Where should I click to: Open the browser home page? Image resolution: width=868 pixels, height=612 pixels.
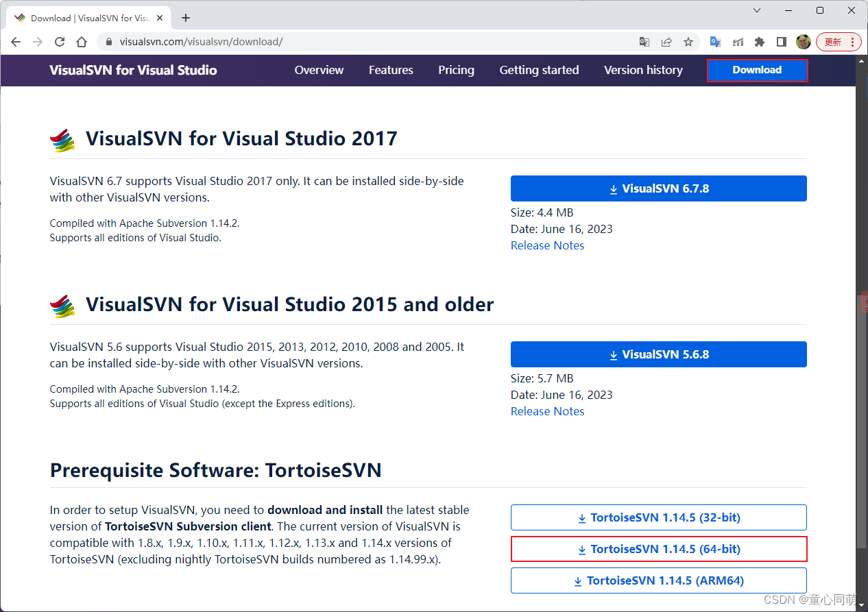tap(82, 42)
